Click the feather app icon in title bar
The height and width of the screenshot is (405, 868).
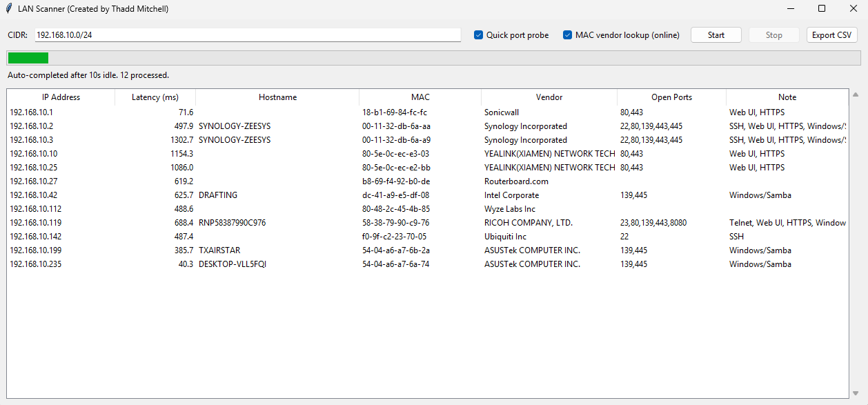(8, 9)
